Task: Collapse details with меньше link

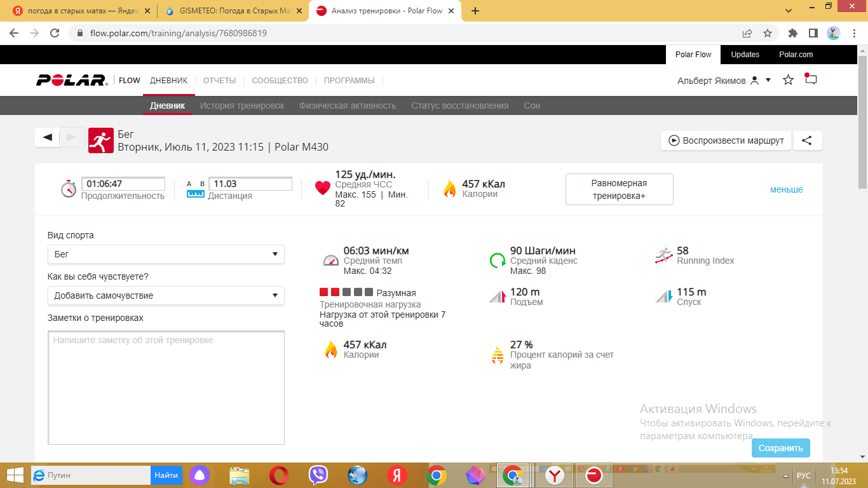Action: (787, 189)
